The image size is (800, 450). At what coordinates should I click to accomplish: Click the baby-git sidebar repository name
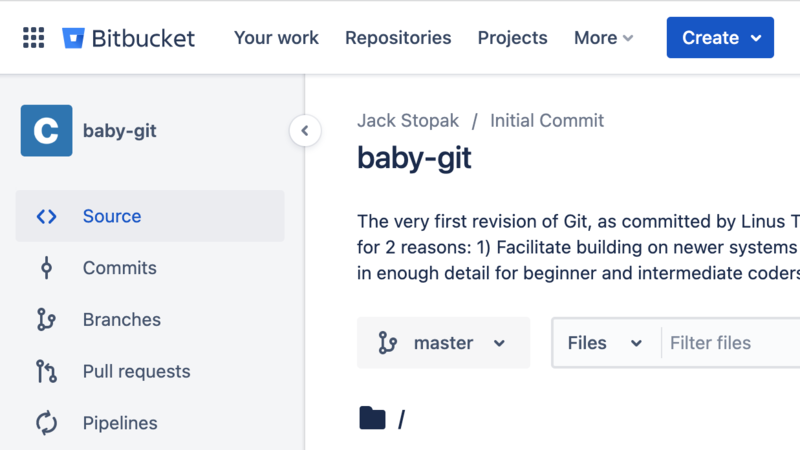(x=120, y=131)
